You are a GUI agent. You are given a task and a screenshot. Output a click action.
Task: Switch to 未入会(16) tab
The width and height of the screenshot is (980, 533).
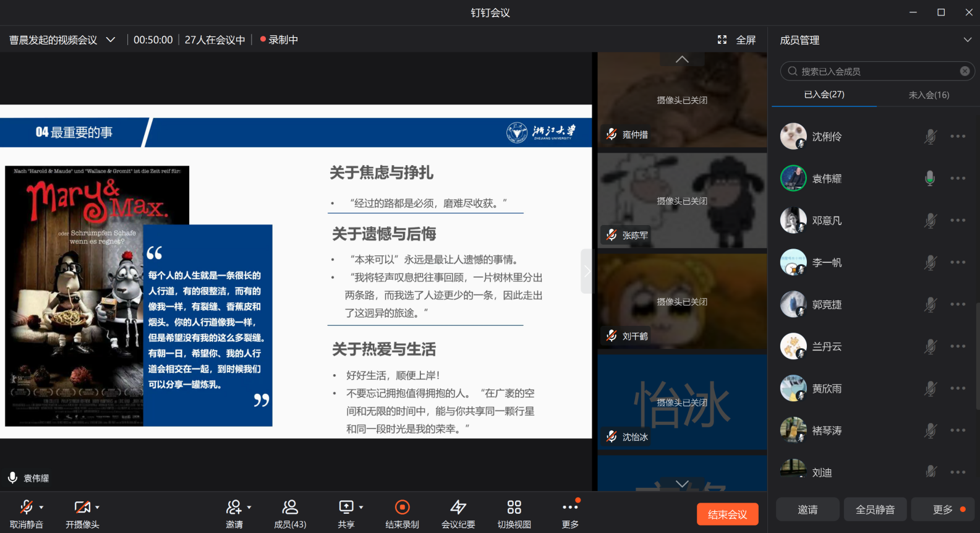929,95
